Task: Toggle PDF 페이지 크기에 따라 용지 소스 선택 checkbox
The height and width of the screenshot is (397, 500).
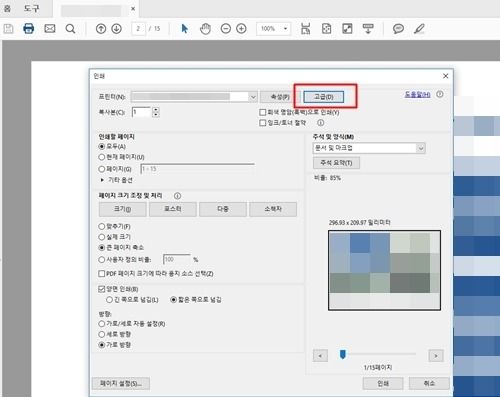Action: coord(102,274)
